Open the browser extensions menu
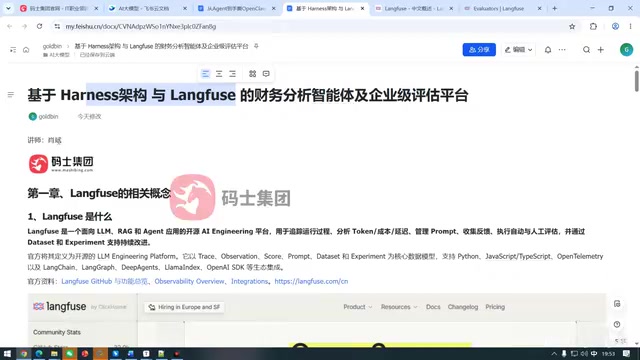 [x=593, y=27]
